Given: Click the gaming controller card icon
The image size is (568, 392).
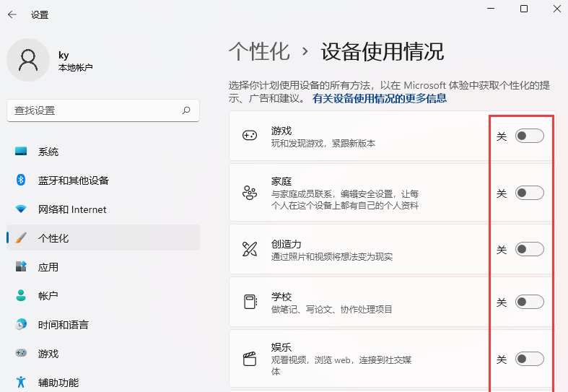Looking at the screenshot, I should (x=250, y=136).
